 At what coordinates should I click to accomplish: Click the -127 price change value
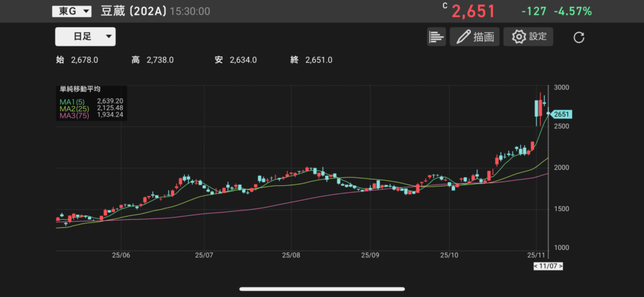[534, 11]
